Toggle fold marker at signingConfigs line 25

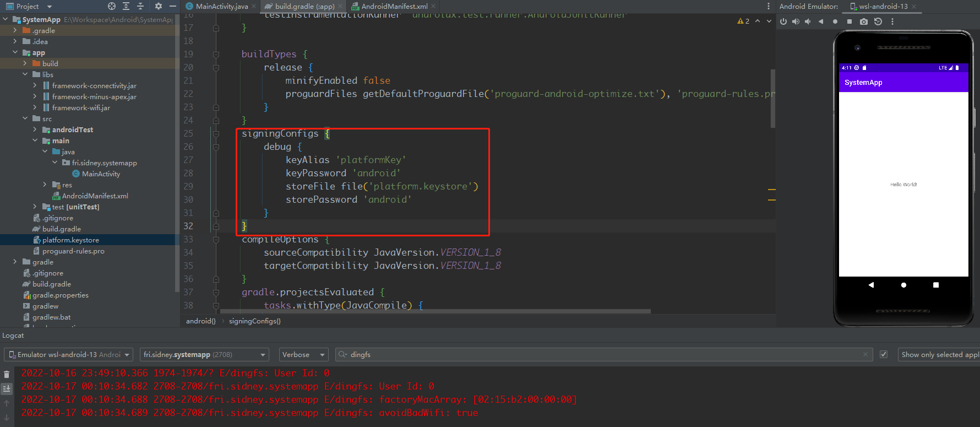[216, 133]
